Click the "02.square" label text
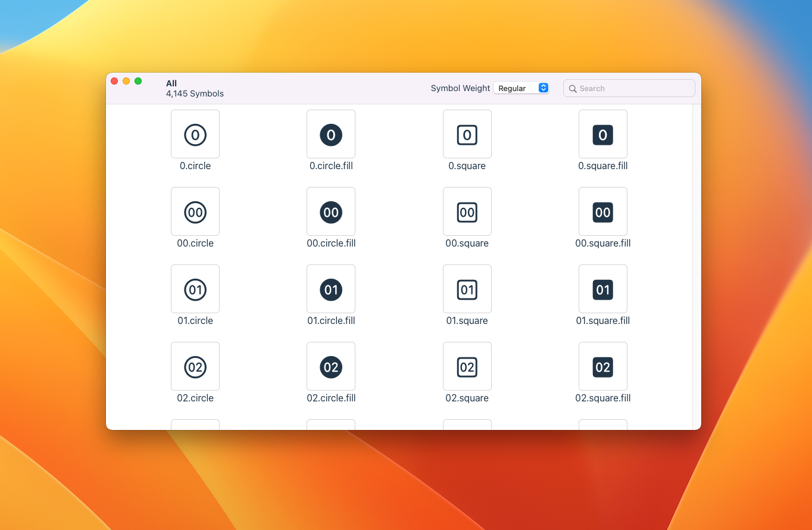Screen dimensions: 812x530 click(467, 398)
